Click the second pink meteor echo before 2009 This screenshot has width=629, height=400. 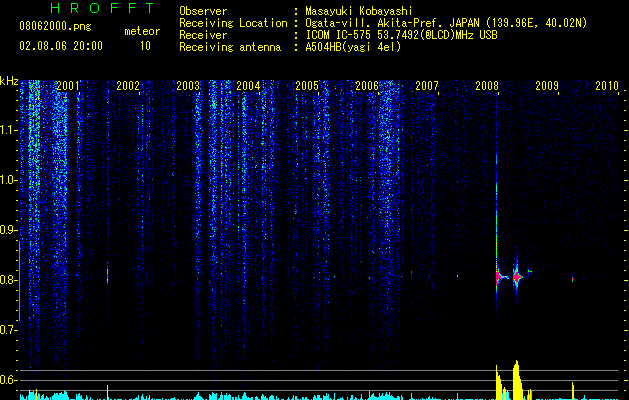[x=517, y=277]
